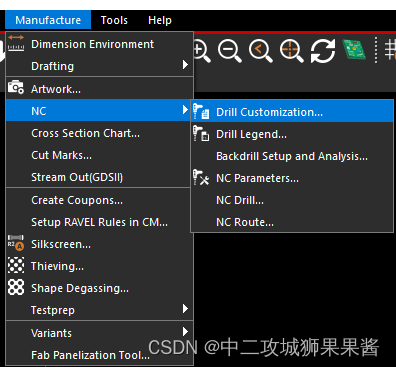Expand the Testprep submenu arrow
This screenshot has height=367, width=396.
(x=185, y=309)
